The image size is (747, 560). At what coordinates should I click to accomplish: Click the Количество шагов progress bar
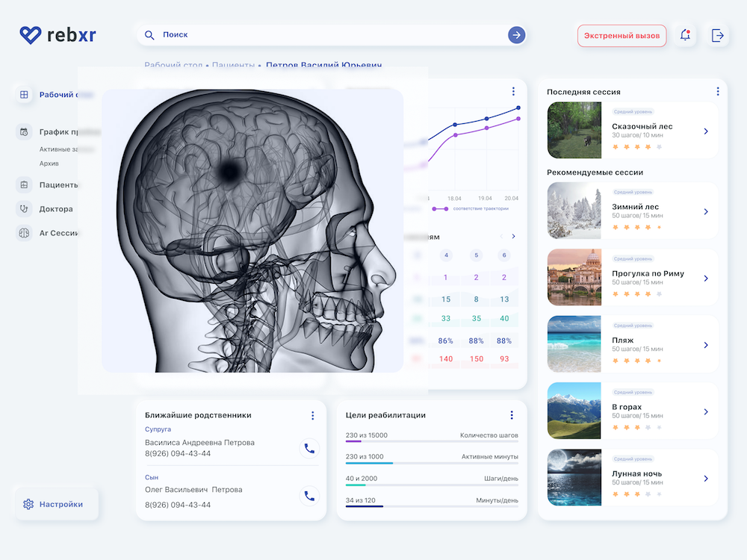431,442
